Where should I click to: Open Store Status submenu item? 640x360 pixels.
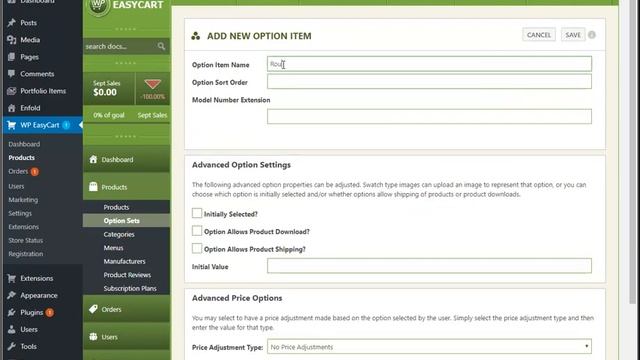tap(26, 240)
